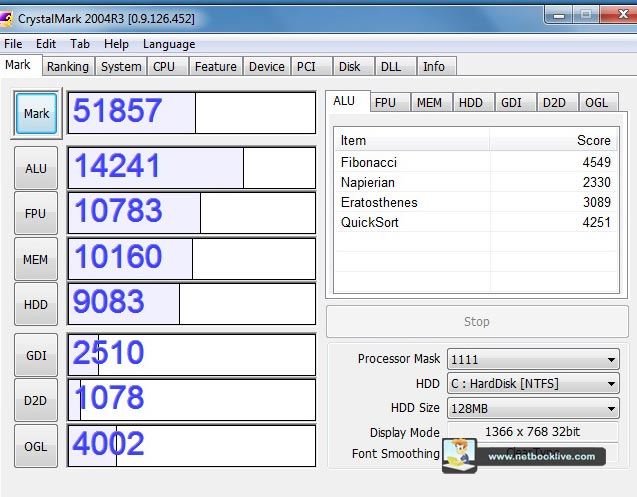Select the Napierian row

coord(476,182)
